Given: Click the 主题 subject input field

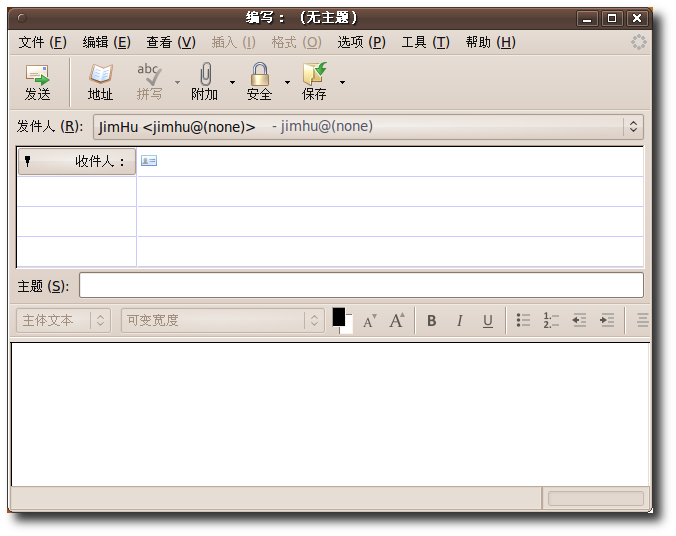Looking at the screenshot, I should point(361,285).
